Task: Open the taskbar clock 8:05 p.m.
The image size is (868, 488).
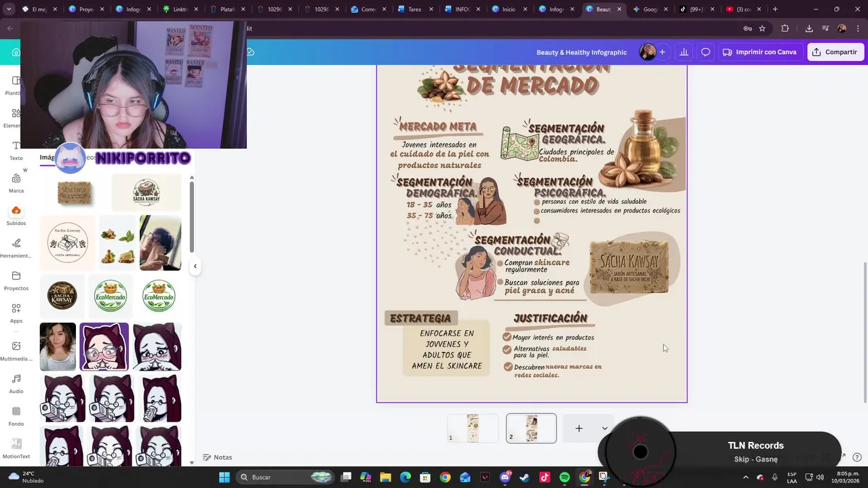Action: pos(848,477)
